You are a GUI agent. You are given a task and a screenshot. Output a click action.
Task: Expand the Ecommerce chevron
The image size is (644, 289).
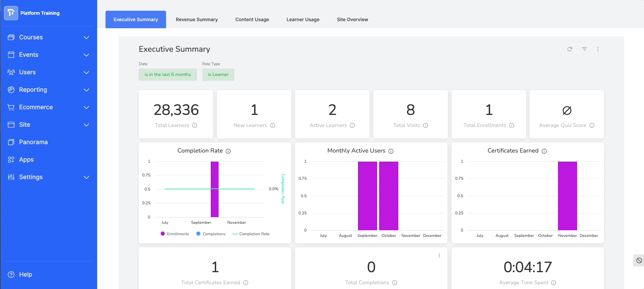(x=86, y=107)
